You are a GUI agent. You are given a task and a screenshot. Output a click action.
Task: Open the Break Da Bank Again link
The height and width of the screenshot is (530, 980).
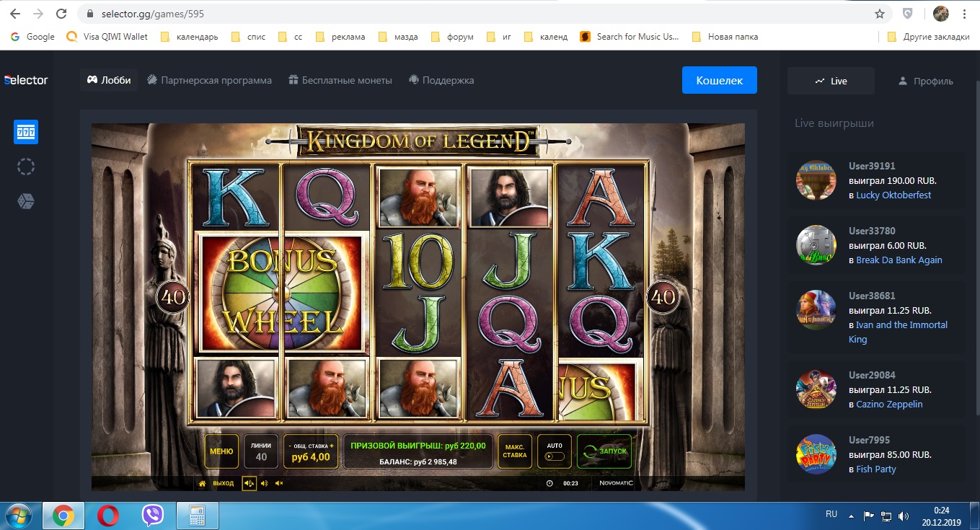click(x=899, y=260)
